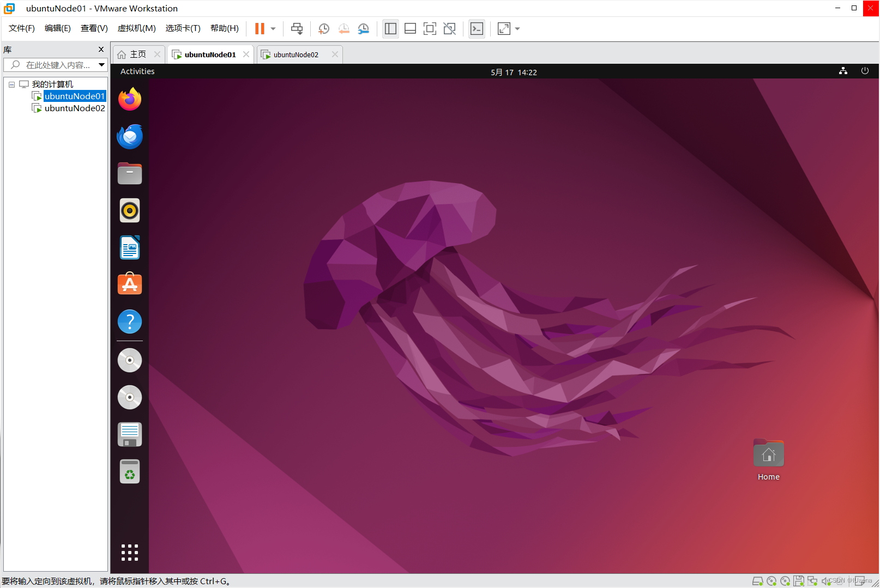Open the Home folder on the desktop
This screenshot has height=588, width=880.
769,460
